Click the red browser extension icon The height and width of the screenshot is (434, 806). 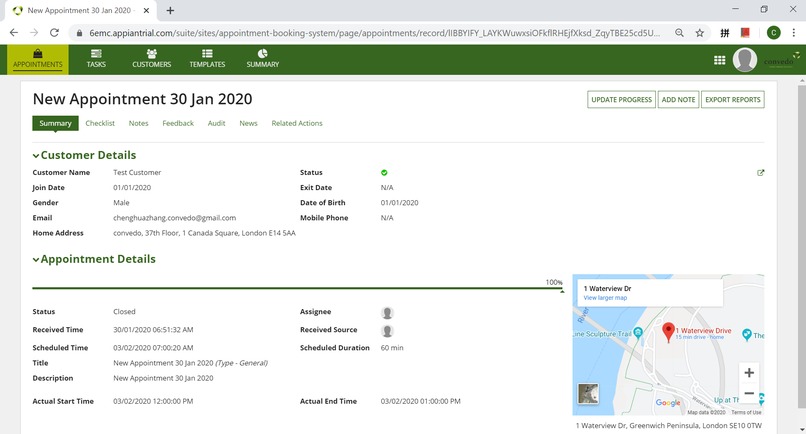tap(745, 33)
